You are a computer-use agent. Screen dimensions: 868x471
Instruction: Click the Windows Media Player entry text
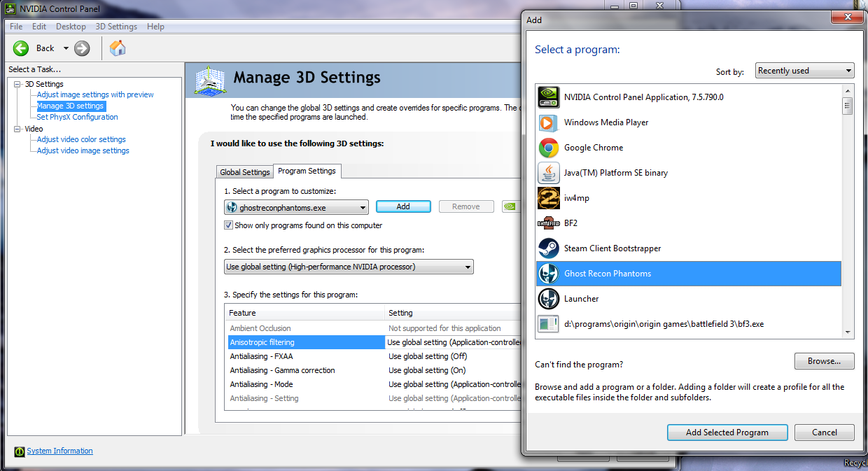coord(606,122)
